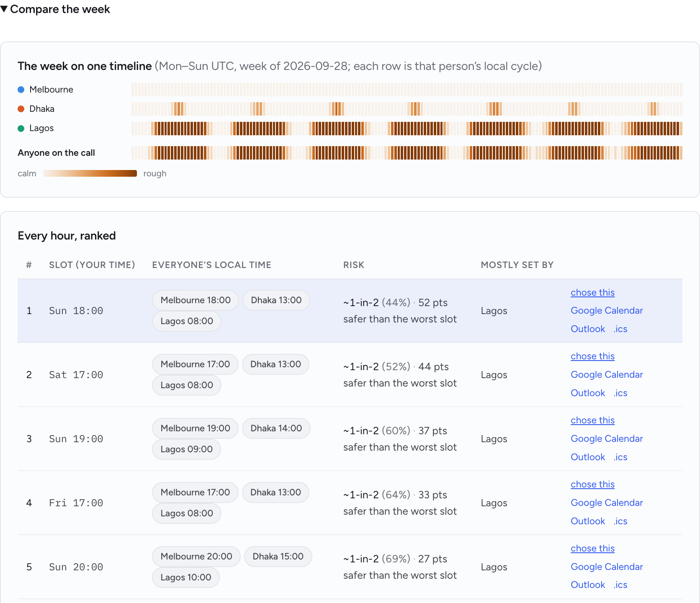
Task: Click chose this for Sun 20:00
Action: [592, 549]
